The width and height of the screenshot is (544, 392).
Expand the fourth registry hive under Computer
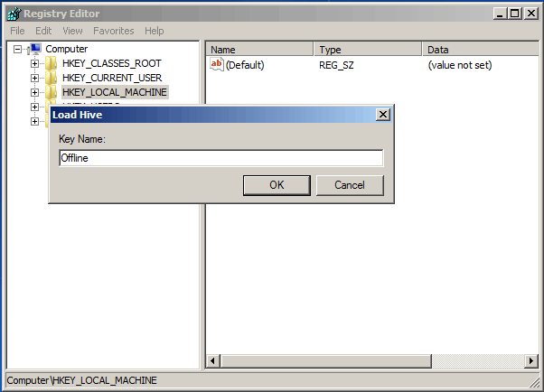pos(34,107)
